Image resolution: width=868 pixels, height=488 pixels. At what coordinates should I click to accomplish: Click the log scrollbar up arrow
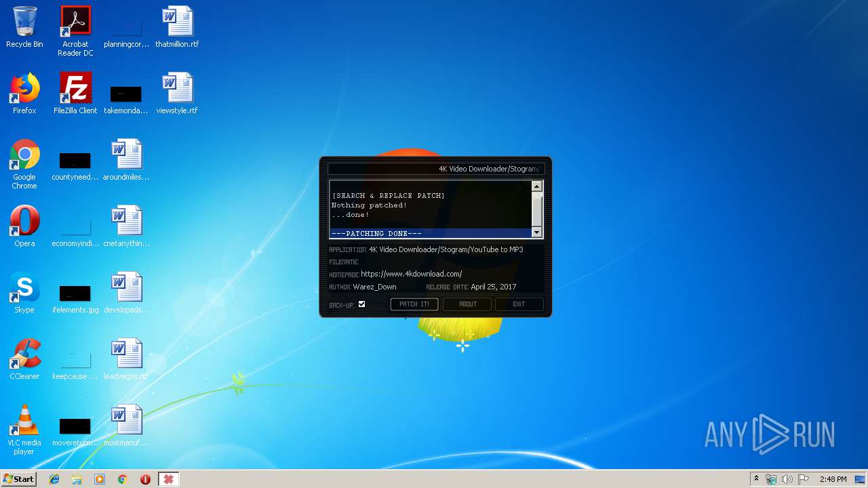537,186
